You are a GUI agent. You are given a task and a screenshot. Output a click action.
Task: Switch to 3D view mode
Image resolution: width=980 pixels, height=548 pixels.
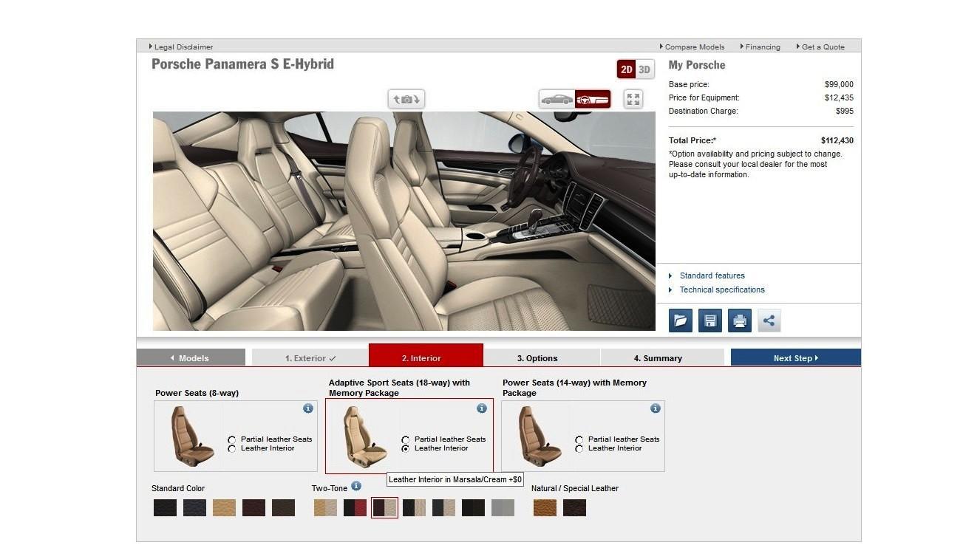(644, 69)
